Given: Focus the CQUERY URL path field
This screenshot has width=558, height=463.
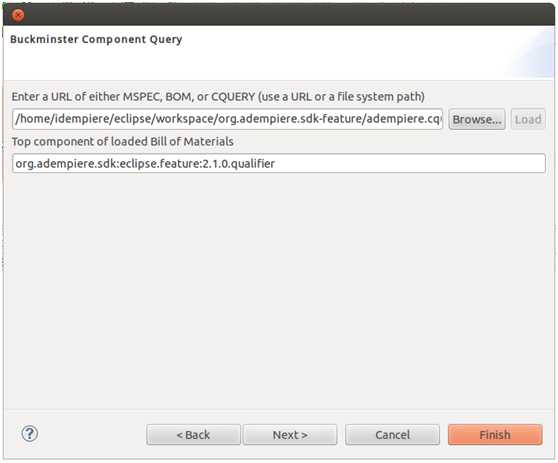Looking at the screenshot, I should tap(227, 119).
